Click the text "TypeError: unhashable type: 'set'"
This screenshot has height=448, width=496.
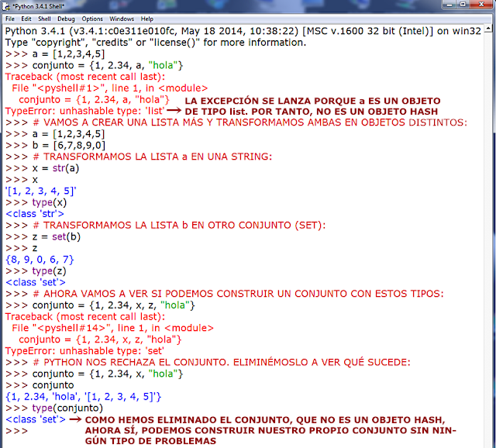84,351
